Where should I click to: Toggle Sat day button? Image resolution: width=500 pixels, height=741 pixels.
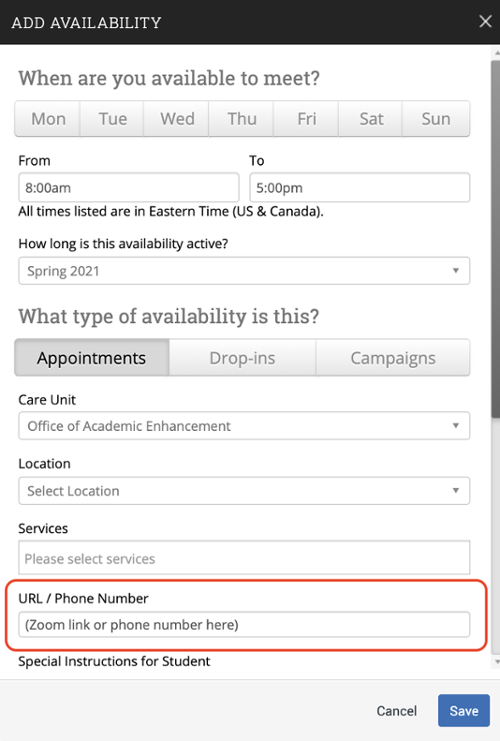pos(370,119)
